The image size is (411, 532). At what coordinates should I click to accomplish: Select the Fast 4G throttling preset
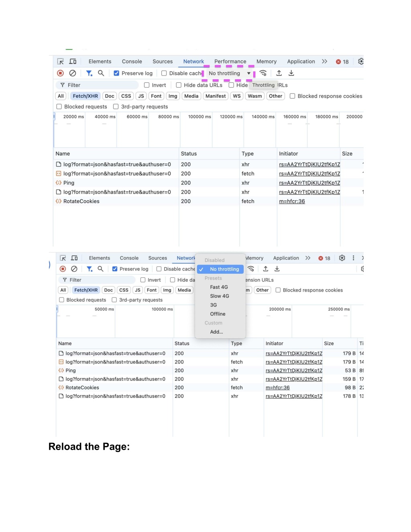(219, 287)
